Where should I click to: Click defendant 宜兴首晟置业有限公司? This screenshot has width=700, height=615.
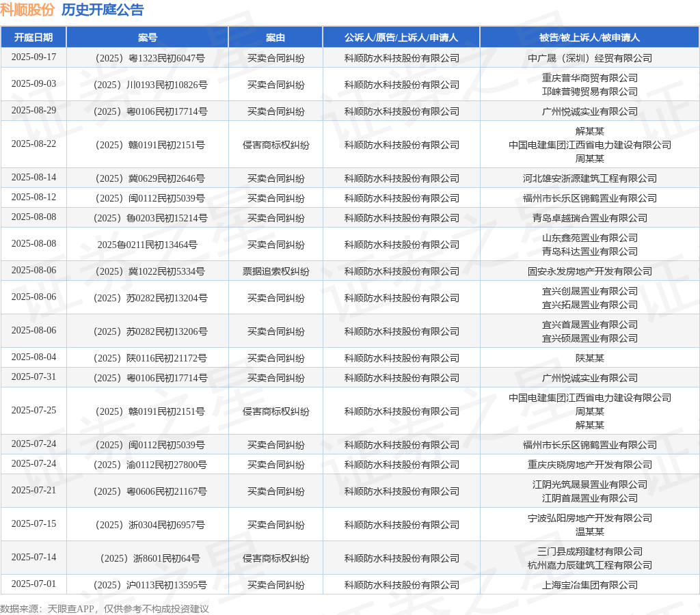[590, 325]
